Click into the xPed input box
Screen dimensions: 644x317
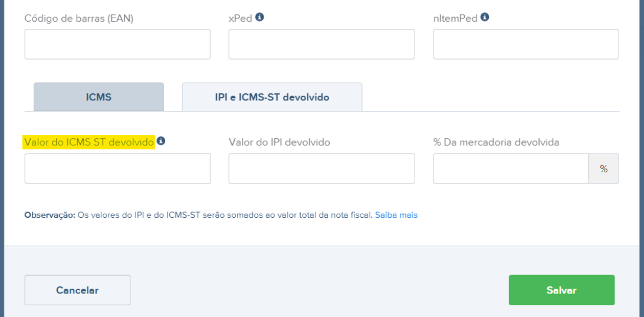(321, 44)
